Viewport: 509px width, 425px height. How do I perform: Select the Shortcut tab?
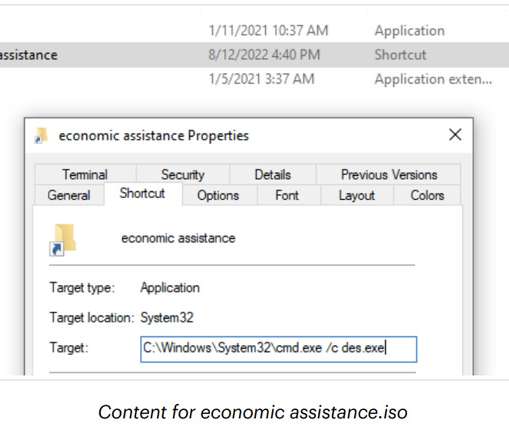pos(143,193)
